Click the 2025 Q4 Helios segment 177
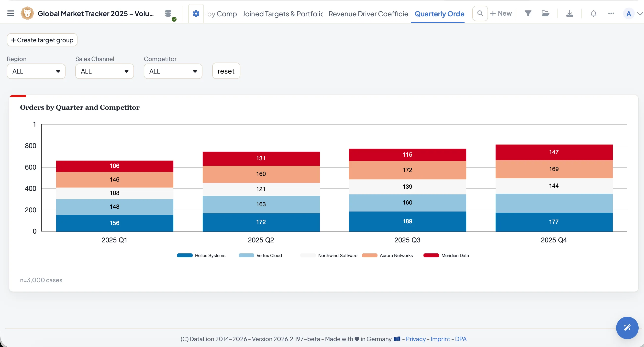This screenshot has width=644, height=347. tap(554, 222)
